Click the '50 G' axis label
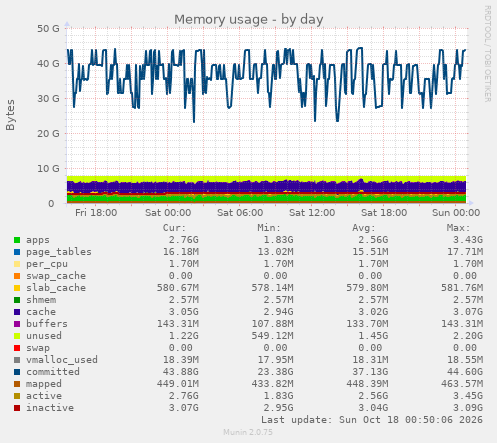The width and height of the screenshot is (497, 443). pos(48,29)
